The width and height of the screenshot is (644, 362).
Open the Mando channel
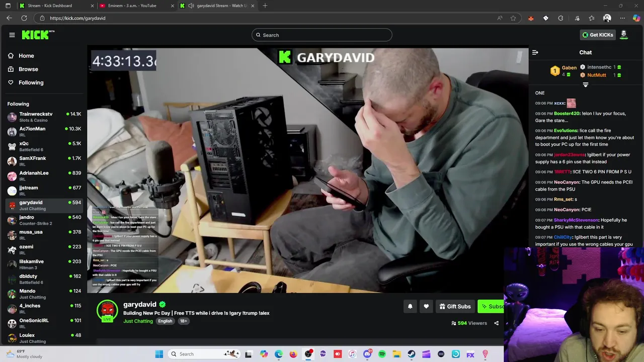tap(44, 294)
